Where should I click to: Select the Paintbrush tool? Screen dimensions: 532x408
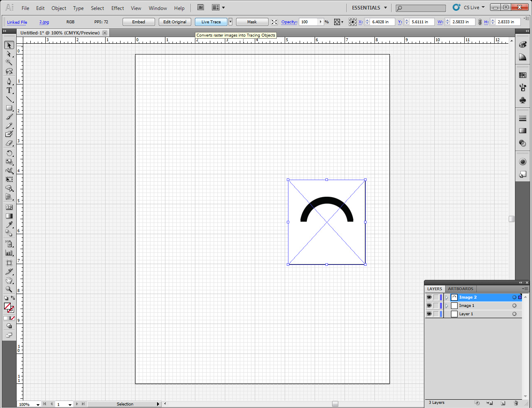coord(9,116)
